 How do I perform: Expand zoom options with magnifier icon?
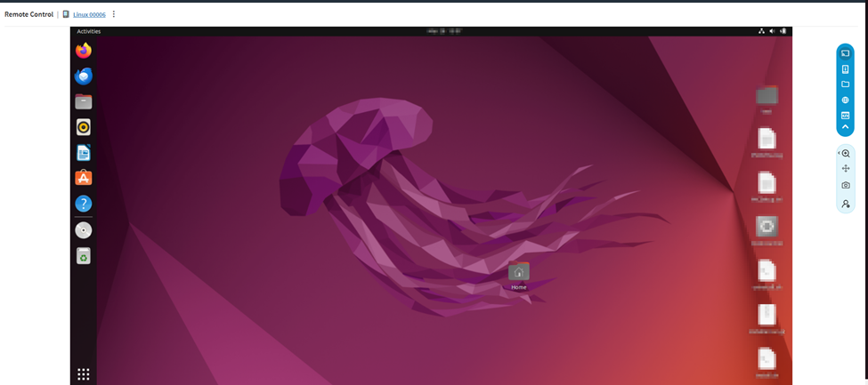pos(845,153)
